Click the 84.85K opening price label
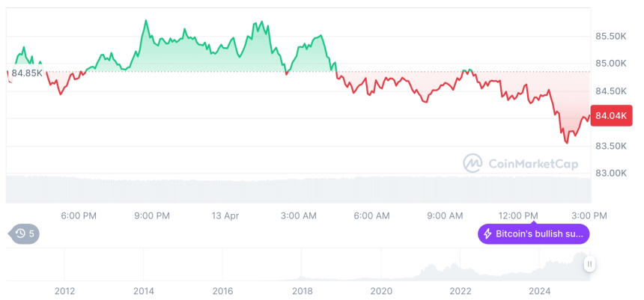644x300 pixels. (x=26, y=73)
